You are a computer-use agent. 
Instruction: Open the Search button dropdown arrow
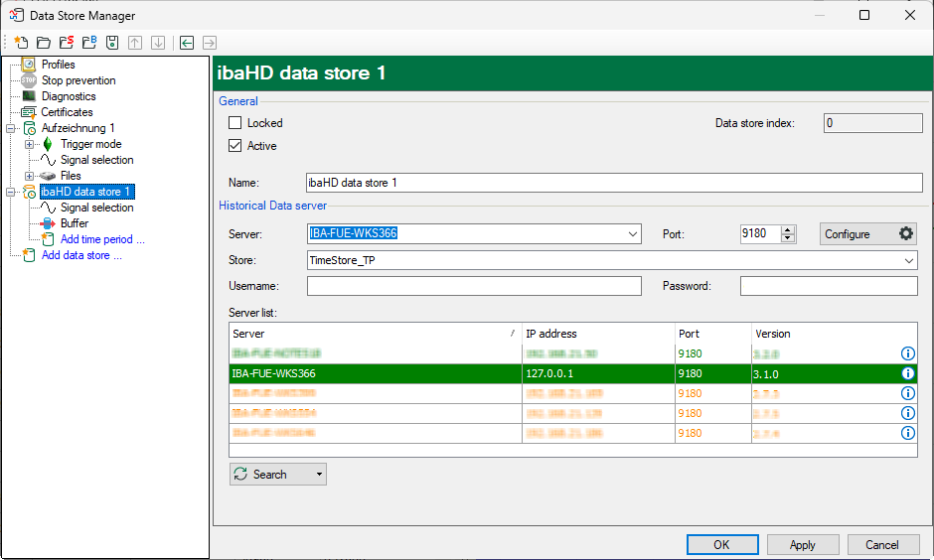click(x=319, y=475)
